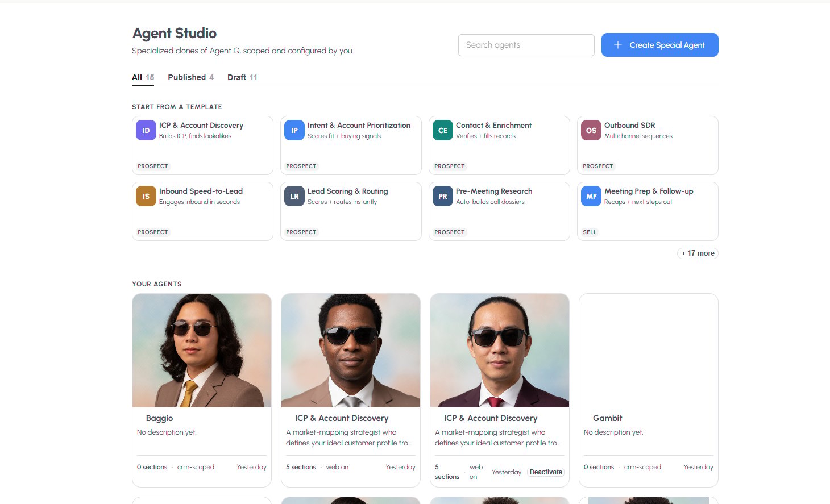The width and height of the screenshot is (830, 504).
Task: Click the PROSPECT tag on Inbound Speed-to-Lead template
Action: click(x=152, y=232)
